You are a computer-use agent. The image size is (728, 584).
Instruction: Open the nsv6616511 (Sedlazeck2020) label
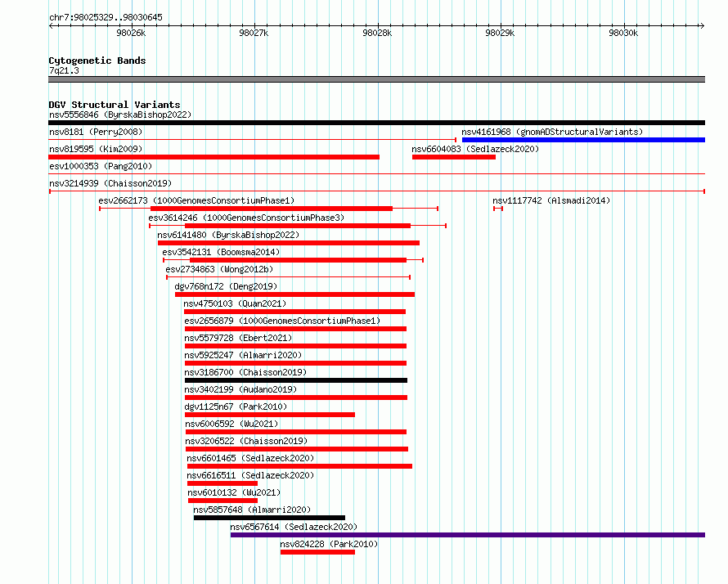point(250,475)
